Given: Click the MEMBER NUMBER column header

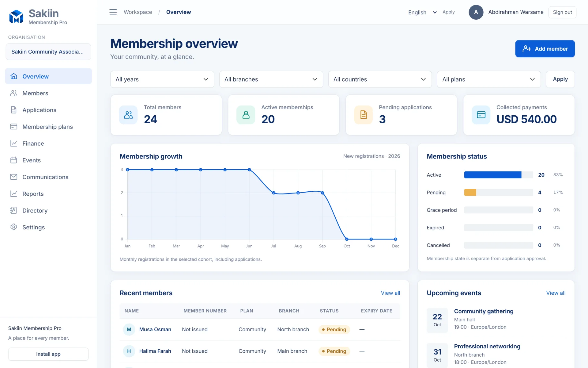Looking at the screenshot, I should pos(205,311).
